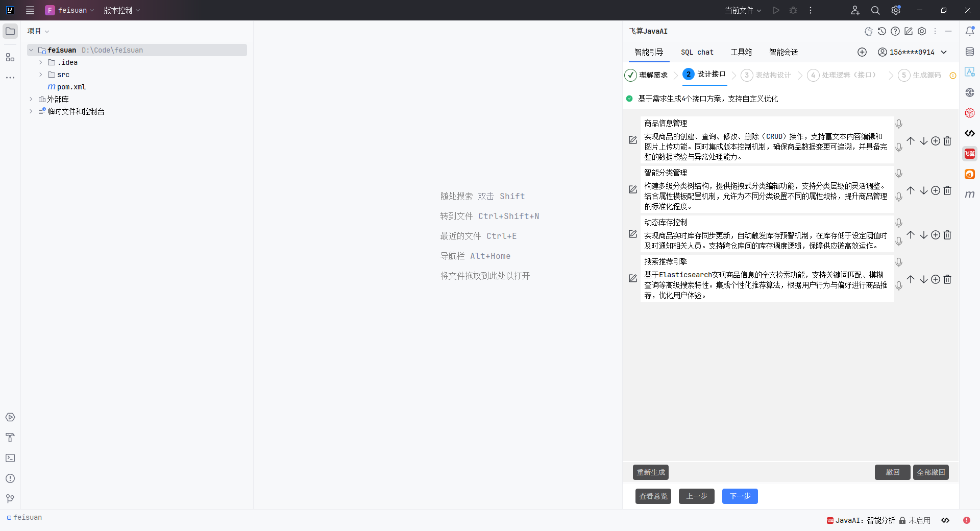
Task: Click the 下一步 button
Action: pyautogui.click(x=740, y=496)
